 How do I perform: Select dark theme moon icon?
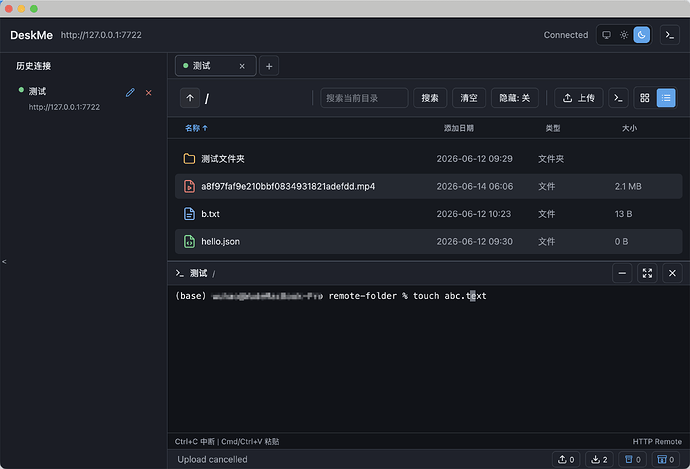pyautogui.click(x=642, y=35)
